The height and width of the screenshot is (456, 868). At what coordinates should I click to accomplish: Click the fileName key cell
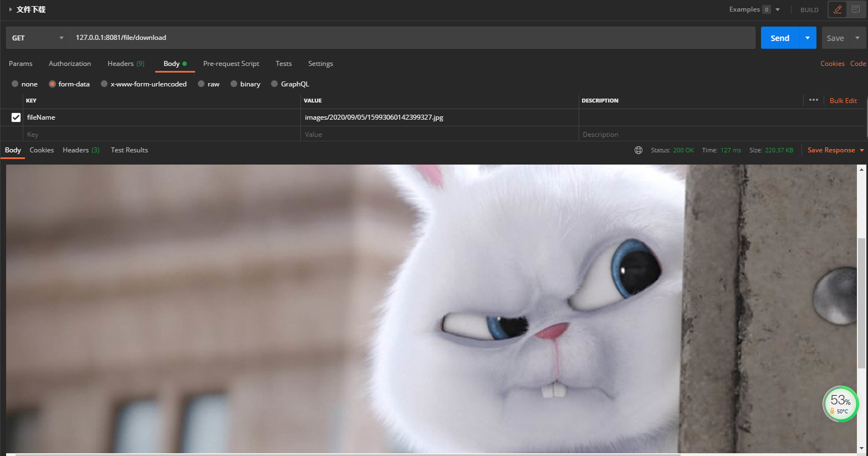click(x=162, y=117)
